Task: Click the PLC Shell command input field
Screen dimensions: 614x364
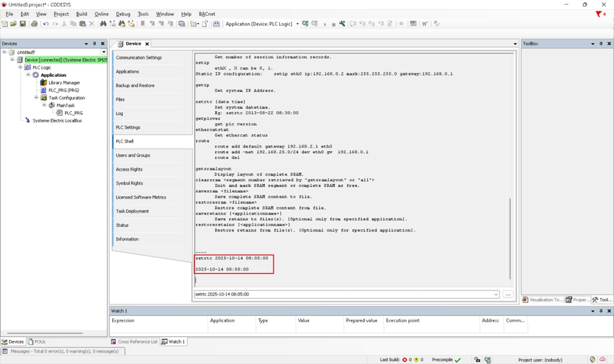Action: pyautogui.click(x=343, y=294)
